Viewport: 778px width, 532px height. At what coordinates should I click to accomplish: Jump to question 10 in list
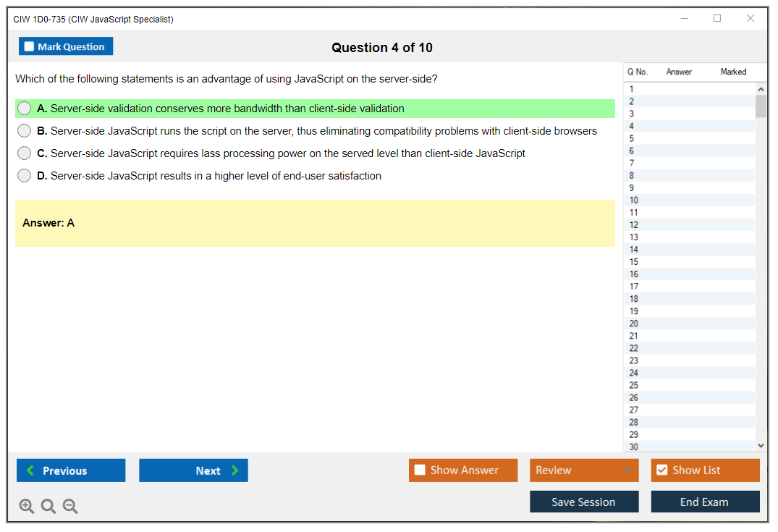(634, 200)
